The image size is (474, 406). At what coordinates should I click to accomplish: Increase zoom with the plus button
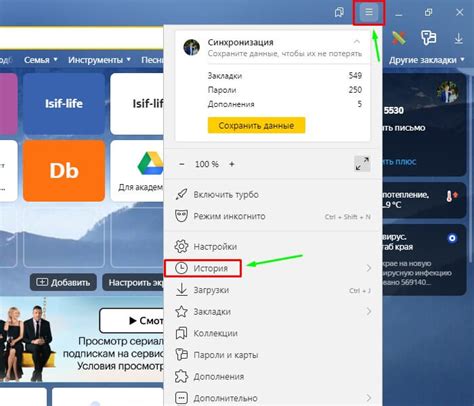click(232, 164)
